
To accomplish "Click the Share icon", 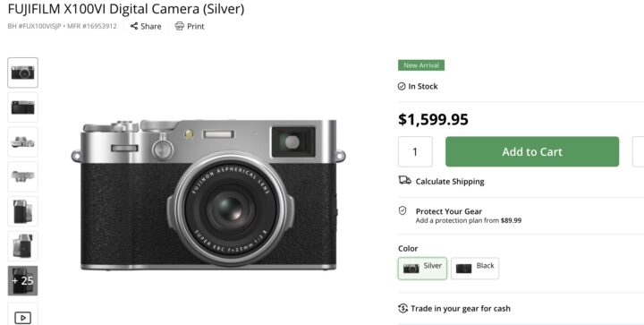I will tap(134, 26).
